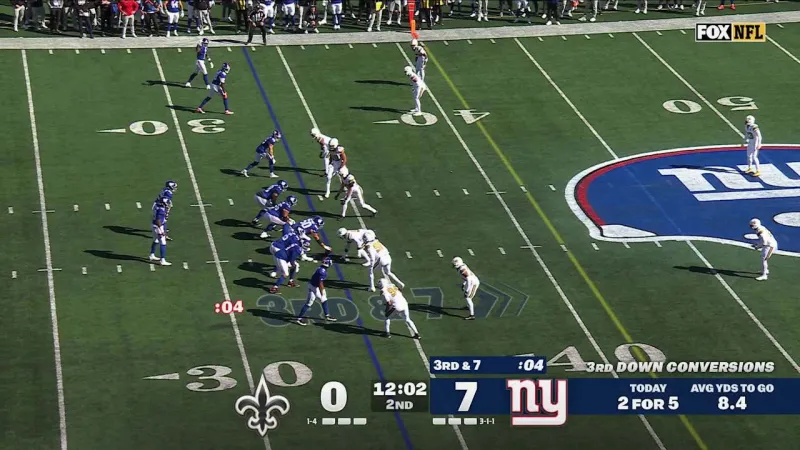Click the Saints timeout indicator bars
Screen dimensions: 800x450
coord(344,421)
